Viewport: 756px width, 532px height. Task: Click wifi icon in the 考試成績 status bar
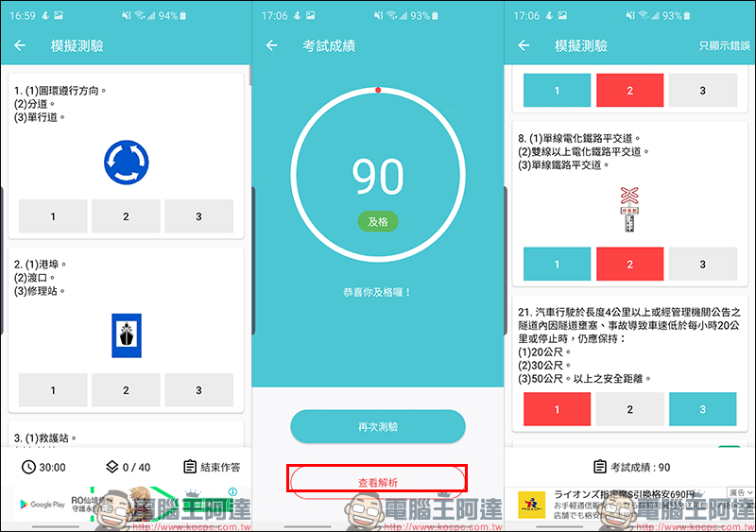coord(390,15)
